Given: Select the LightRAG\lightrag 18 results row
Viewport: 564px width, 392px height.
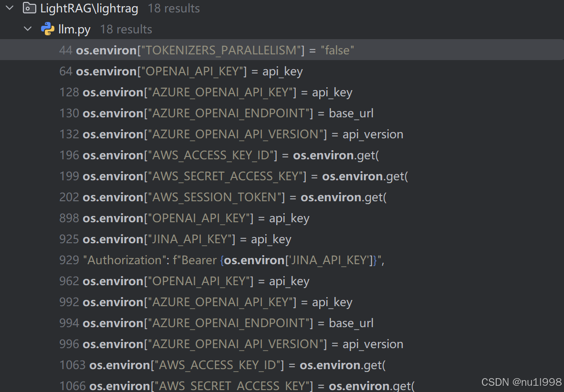Looking at the screenshot, I should pos(282,8).
